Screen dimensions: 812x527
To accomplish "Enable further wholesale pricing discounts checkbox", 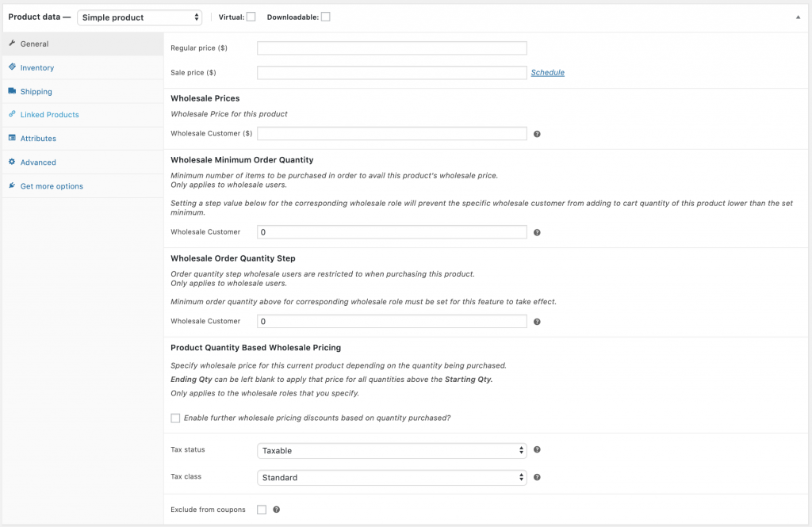I will pos(175,418).
